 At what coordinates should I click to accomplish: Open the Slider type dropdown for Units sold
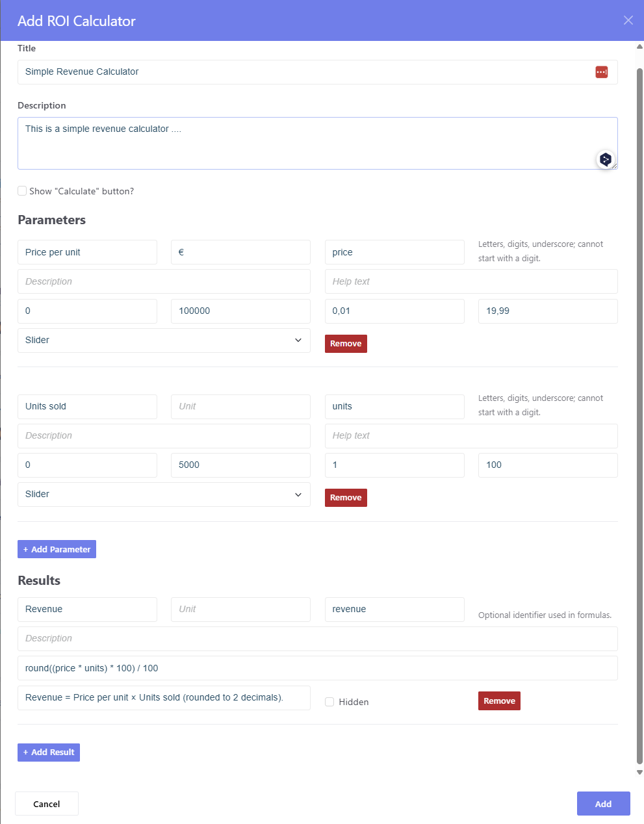point(164,495)
